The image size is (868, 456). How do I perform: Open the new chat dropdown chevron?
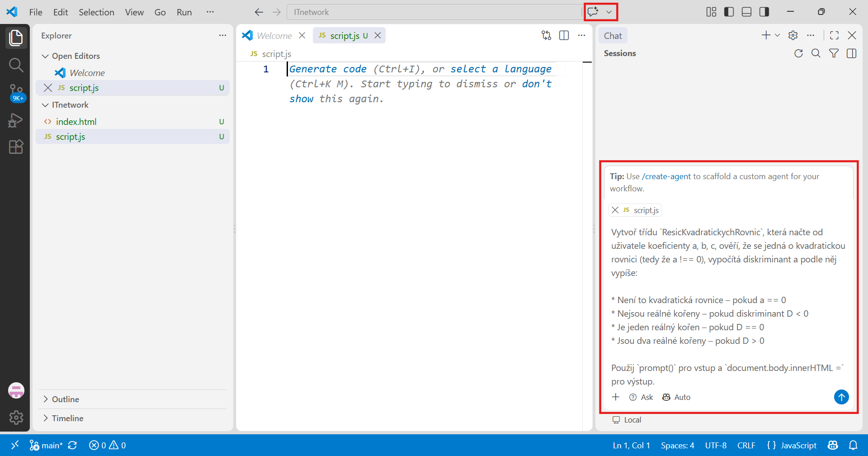[777, 35]
